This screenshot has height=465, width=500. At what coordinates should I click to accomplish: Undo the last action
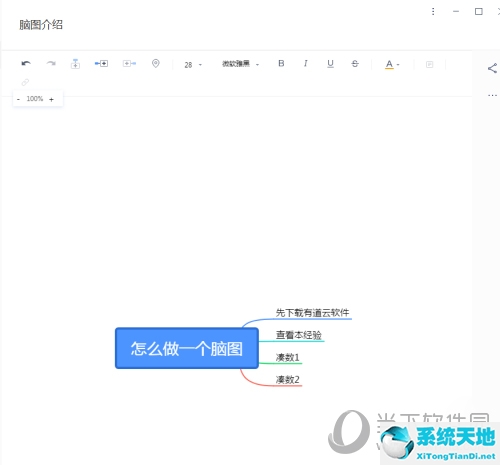tap(26, 63)
